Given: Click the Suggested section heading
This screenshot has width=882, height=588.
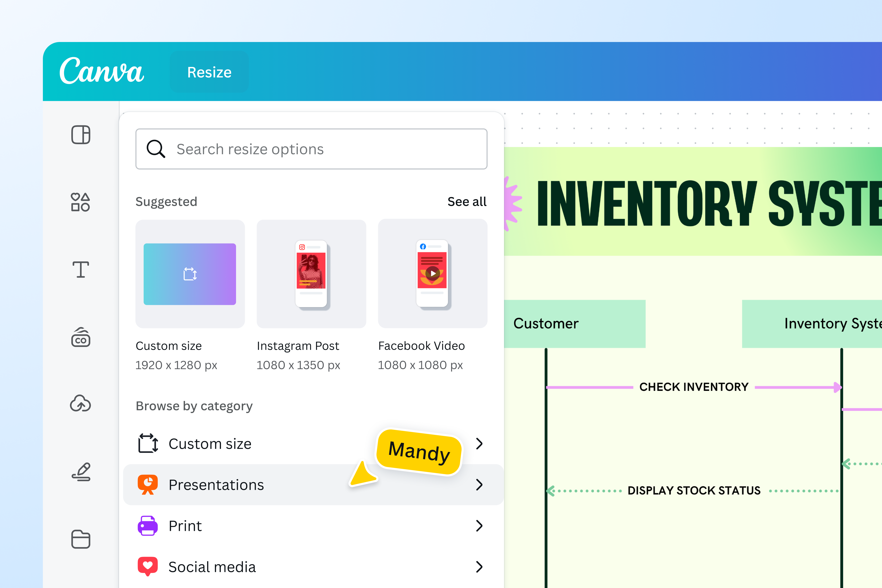Looking at the screenshot, I should point(166,202).
